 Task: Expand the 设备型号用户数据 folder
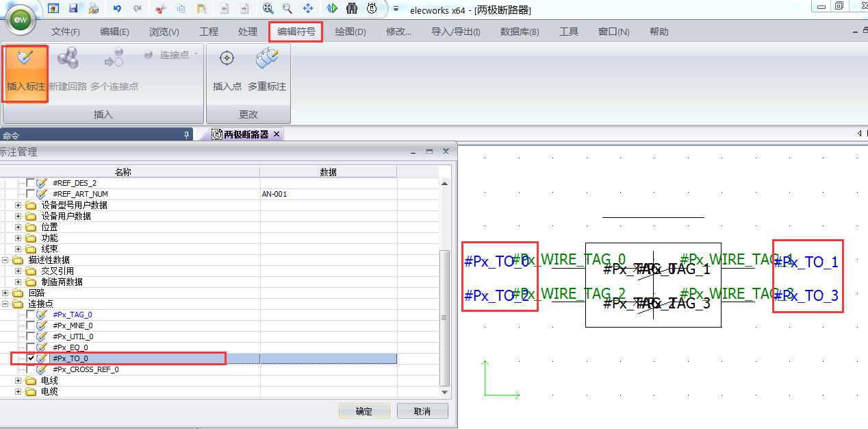(18, 205)
